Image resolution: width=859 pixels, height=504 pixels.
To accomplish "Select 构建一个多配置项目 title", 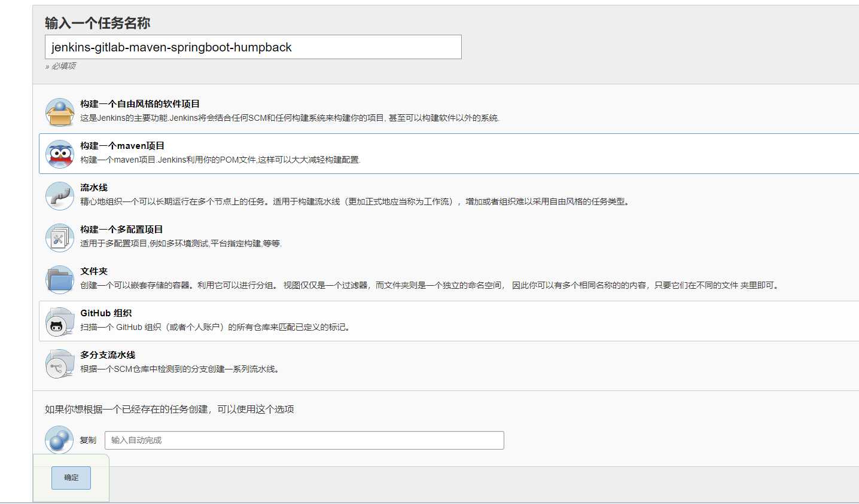I will [x=121, y=230].
